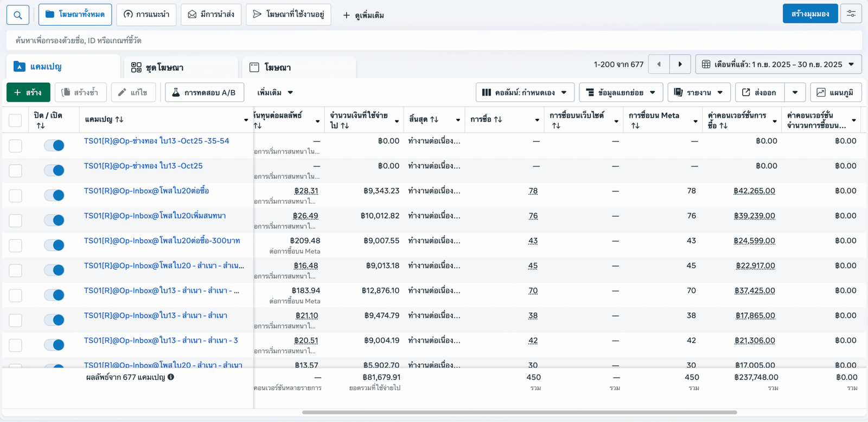Click the search and filter input field
Screen dimensions: 868x422
coord(434,40)
